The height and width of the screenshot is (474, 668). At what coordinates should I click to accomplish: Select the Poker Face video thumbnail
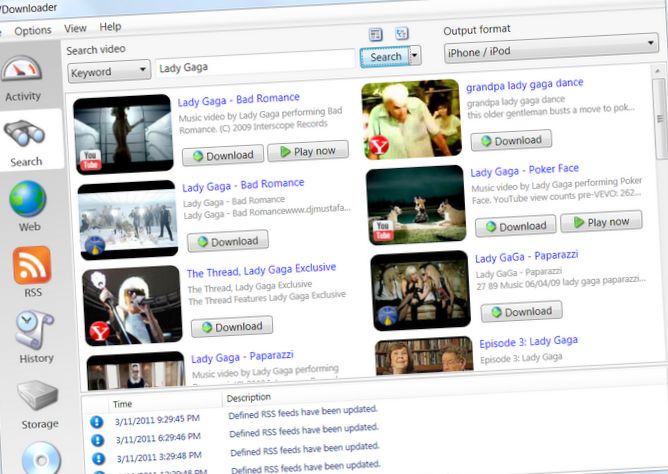coord(416,205)
